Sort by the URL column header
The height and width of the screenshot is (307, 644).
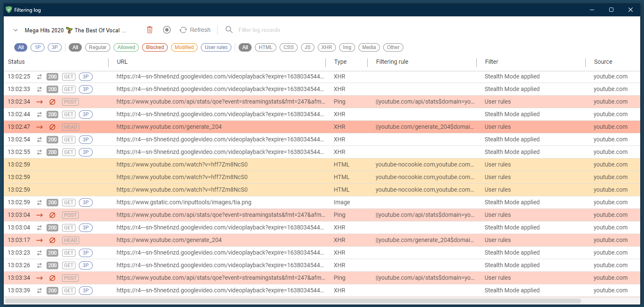tap(122, 62)
